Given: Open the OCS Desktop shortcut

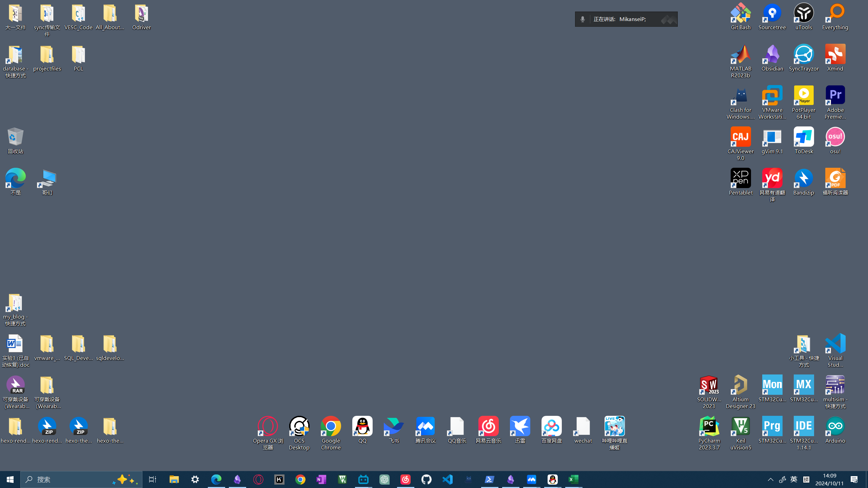Looking at the screenshot, I should [x=299, y=433].
